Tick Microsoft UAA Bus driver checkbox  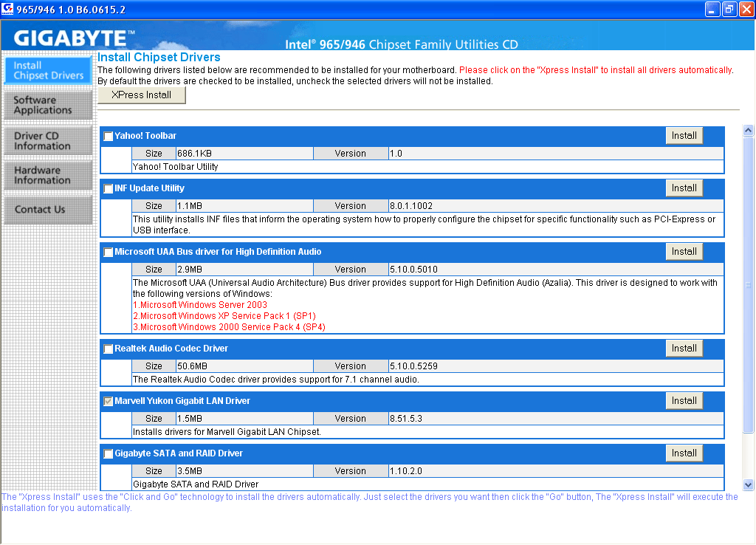pyautogui.click(x=109, y=253)
